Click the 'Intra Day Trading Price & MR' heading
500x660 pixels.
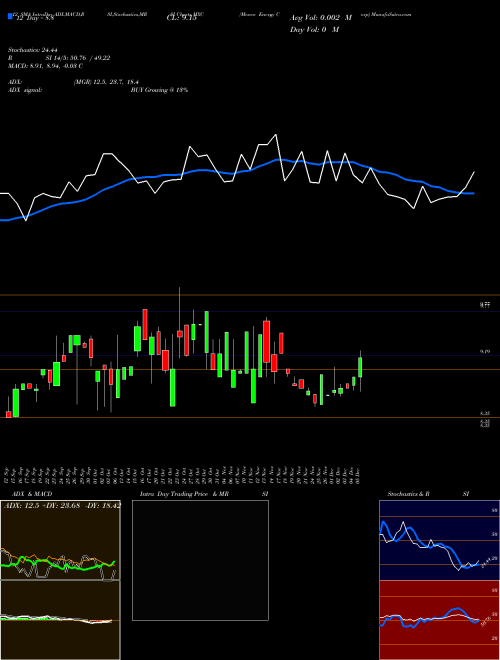[x=185, y=494]
